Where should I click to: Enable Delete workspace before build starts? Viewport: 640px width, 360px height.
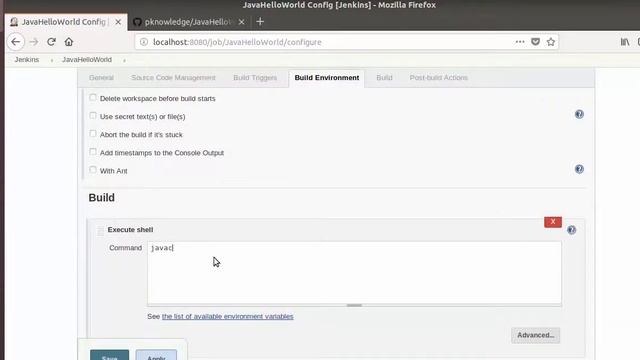point(93,98)
